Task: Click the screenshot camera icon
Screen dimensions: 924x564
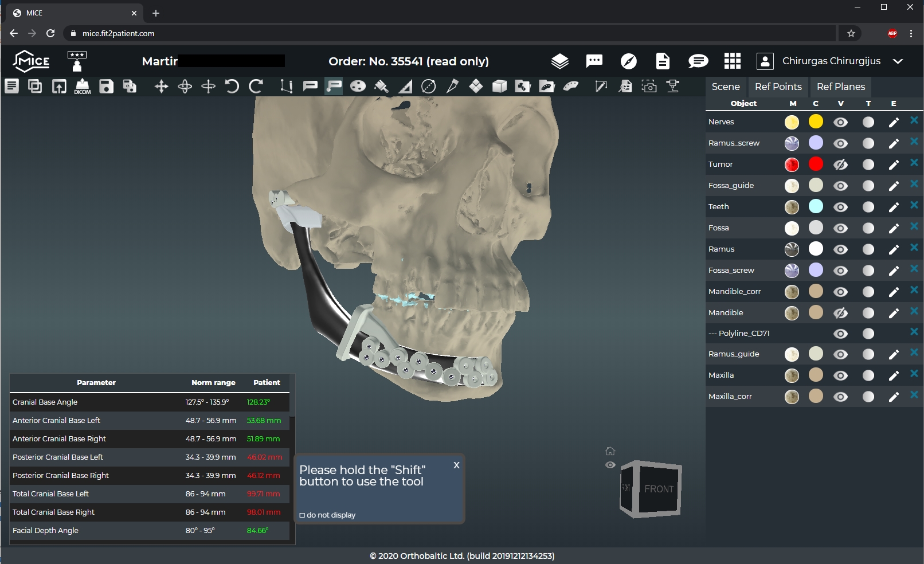Action: coord(649,87)
